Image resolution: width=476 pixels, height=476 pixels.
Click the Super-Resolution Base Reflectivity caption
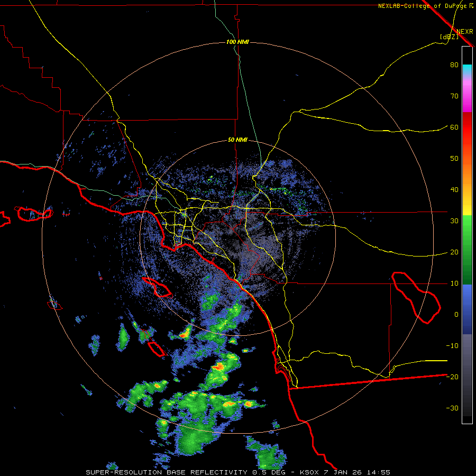(166, 472)
